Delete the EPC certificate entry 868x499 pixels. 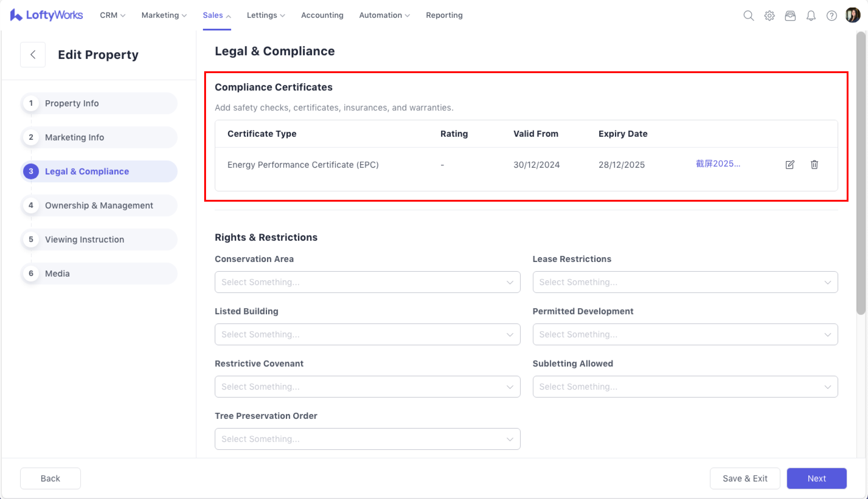pos(814,165)
